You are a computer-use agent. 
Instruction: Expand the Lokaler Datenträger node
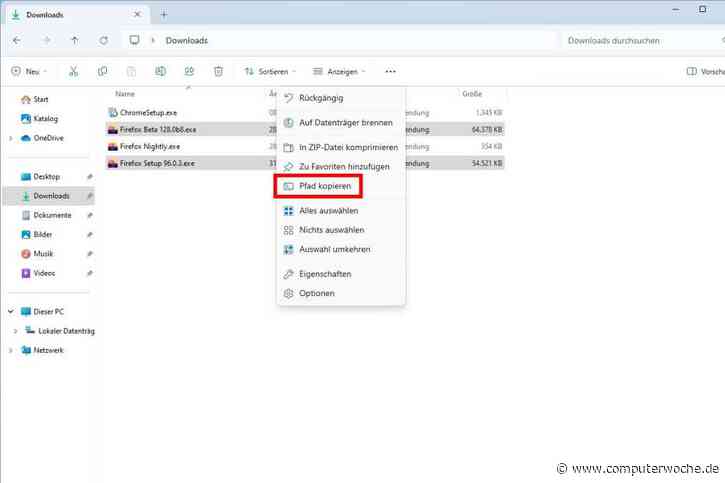[16, 331]
